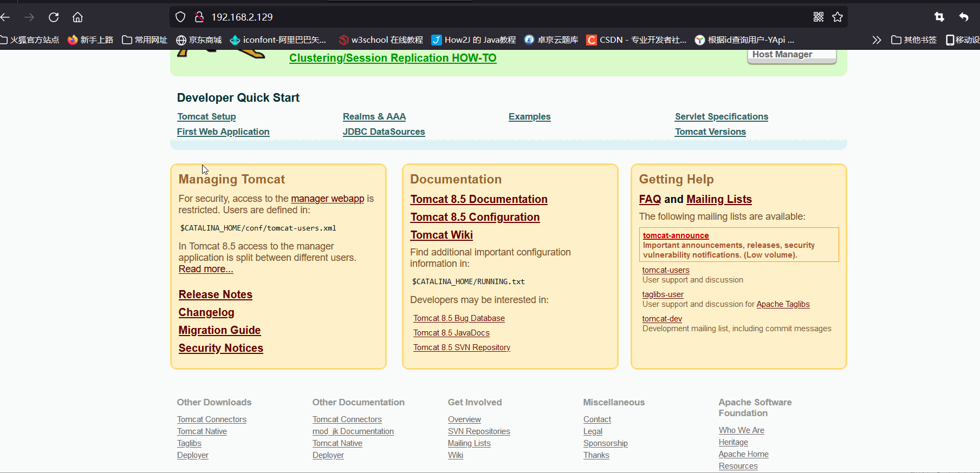
Task: Click the insecure connection lock icon
Action: [x=199, y=17]
